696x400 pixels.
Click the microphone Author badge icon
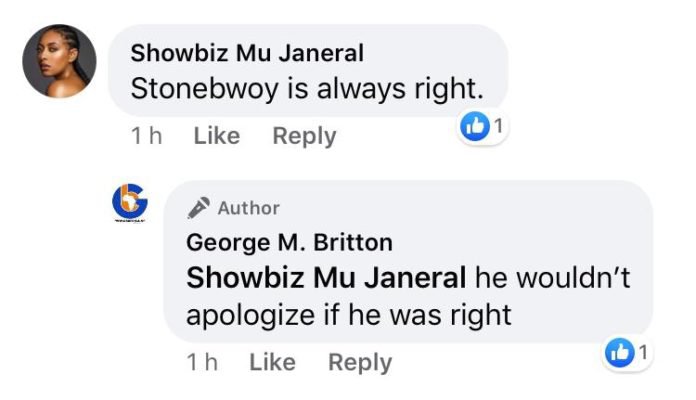tap(198, 208)
